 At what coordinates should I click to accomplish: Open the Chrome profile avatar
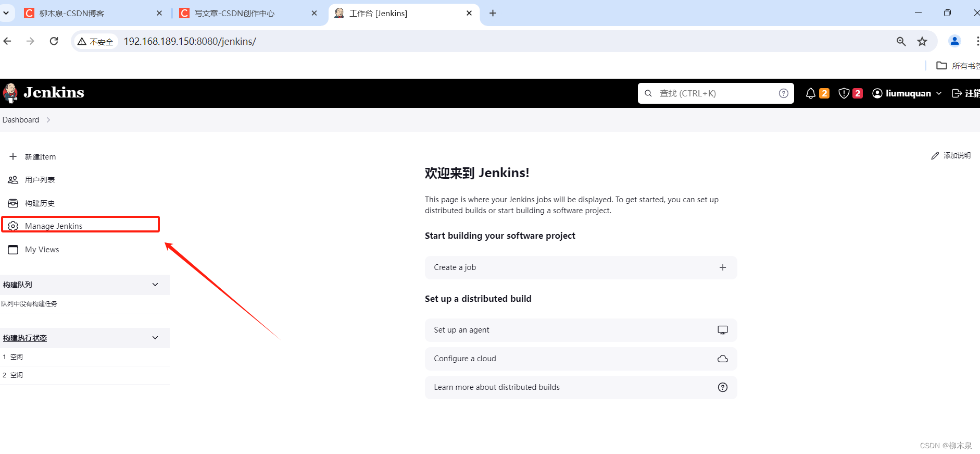pyautogui.click(x=954, y=41)
